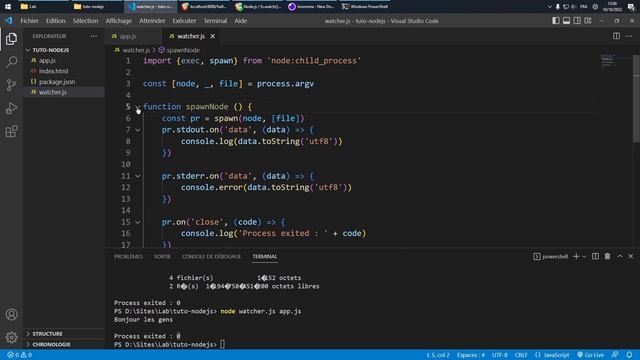
Task: Fold the close callback at line 15
Action: [138, 222]
